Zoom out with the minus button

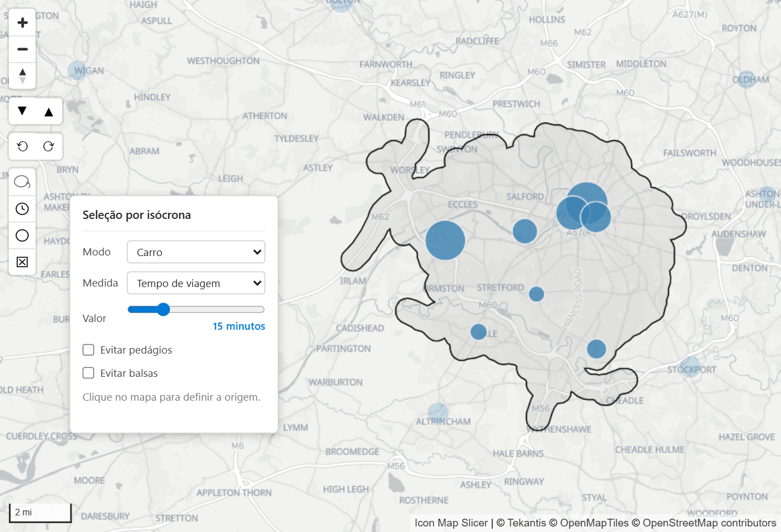click(22, 49)
